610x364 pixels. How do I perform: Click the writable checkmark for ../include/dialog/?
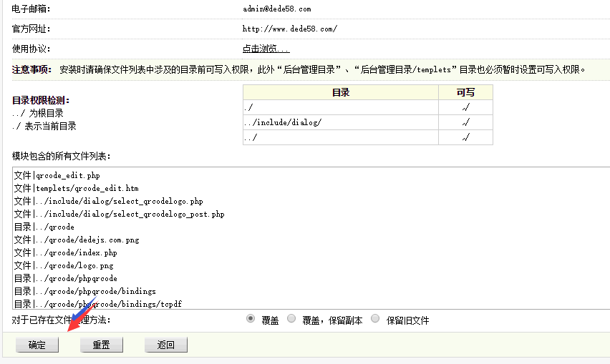pyautogui.click(x=465, y=122)
